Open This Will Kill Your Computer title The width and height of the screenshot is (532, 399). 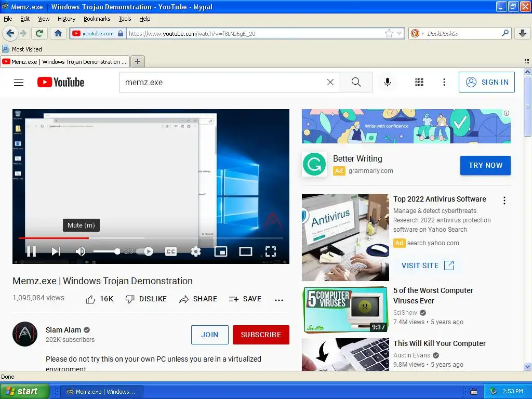click(440, 343)
